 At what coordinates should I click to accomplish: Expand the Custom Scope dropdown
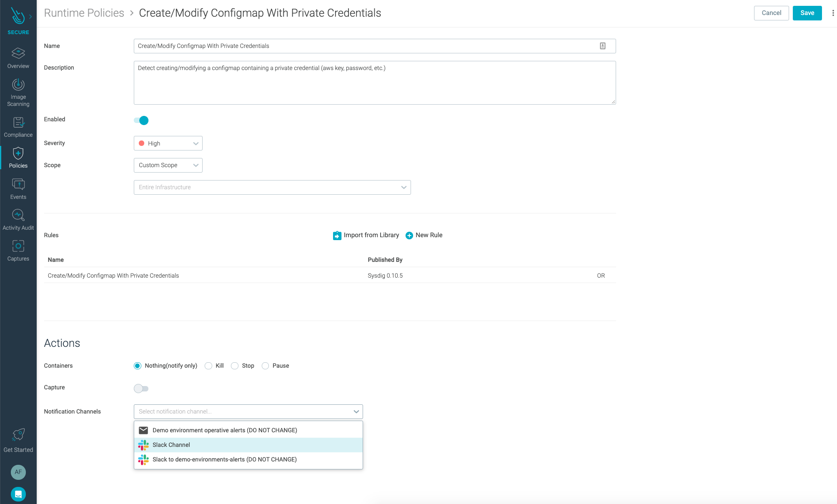[x=168, y=165]
